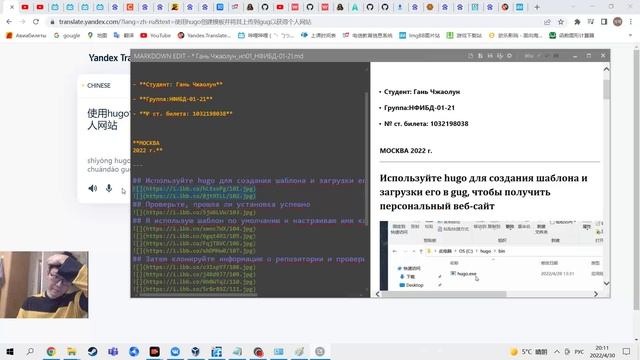The width and height of the screenshot is (640, 360).
Task: Open VirtualBox cube icon in taskbar
Action: pyautogui.click(x=196, y=351)
